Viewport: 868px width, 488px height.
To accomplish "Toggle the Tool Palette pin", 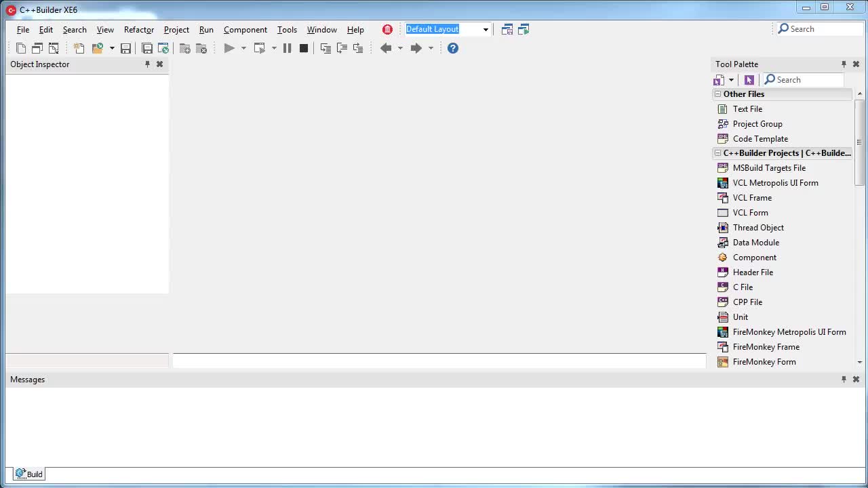I will pyautogui.click(x=844, y=64).
